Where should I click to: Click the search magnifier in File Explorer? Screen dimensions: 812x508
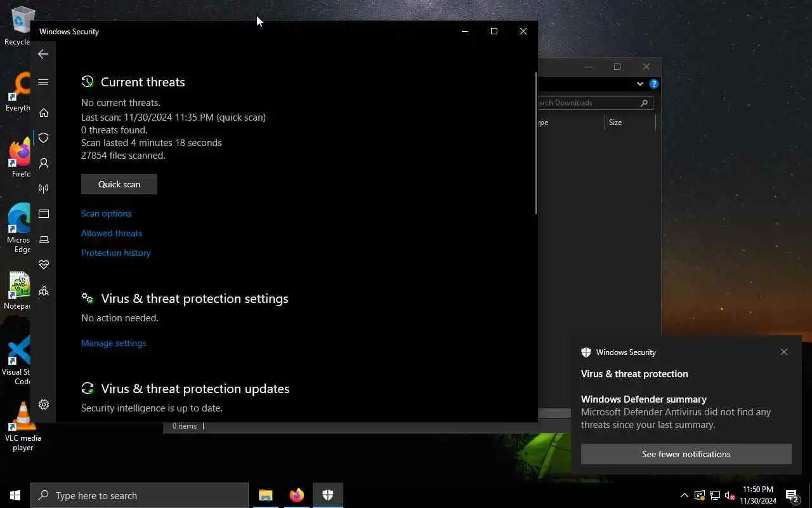pos(644,103)
